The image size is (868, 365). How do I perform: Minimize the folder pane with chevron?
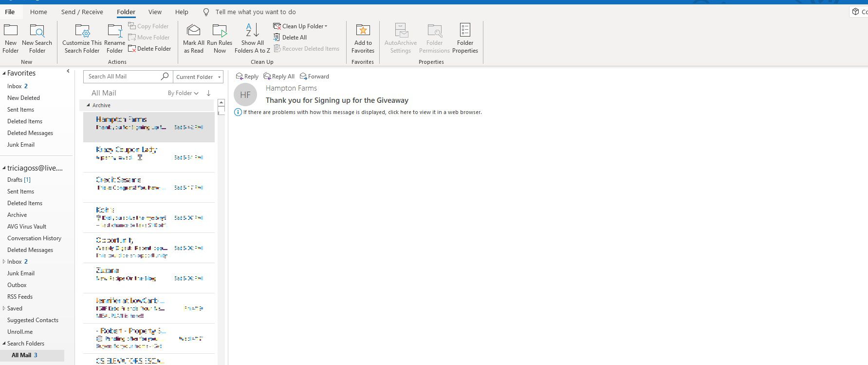[x=68, y=71]
